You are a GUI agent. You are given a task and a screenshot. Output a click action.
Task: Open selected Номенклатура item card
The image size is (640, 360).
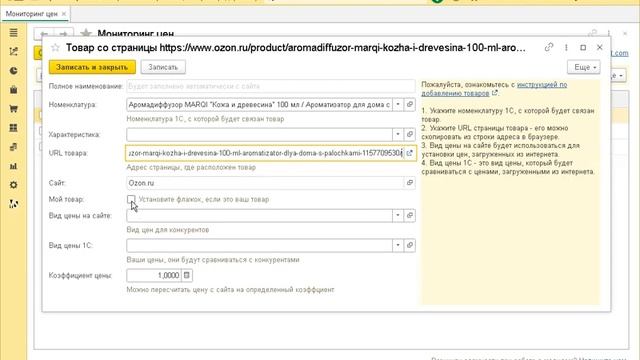(410, 104)
